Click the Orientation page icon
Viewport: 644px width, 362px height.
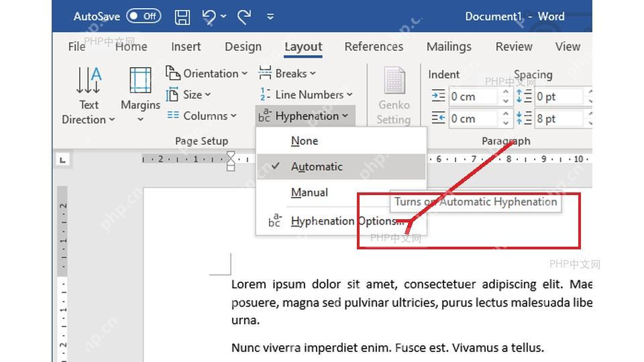[173, 73]
